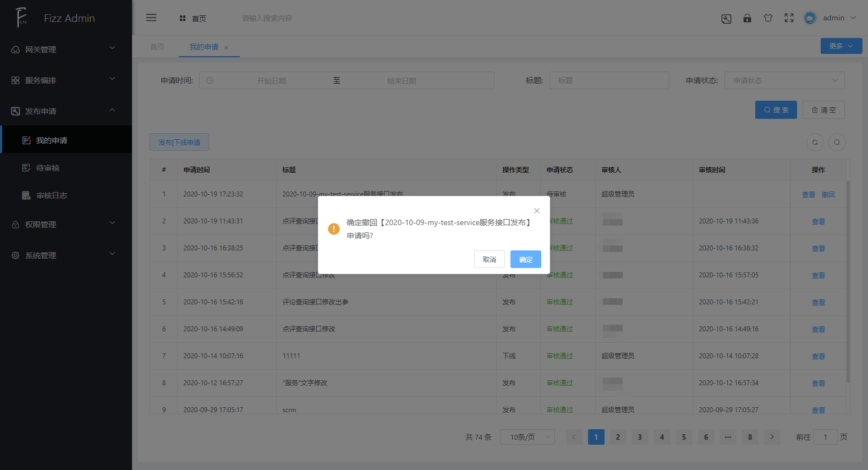This screenshot has height=470, width=868.
Task: Collapse the 发布申请 sidebar menu
Action: (x=66, y=111)
